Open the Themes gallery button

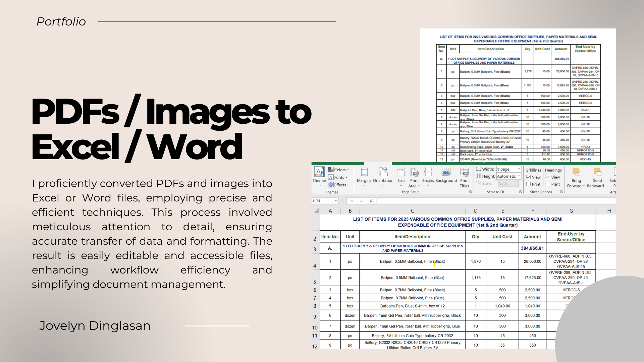click(319, 177)
